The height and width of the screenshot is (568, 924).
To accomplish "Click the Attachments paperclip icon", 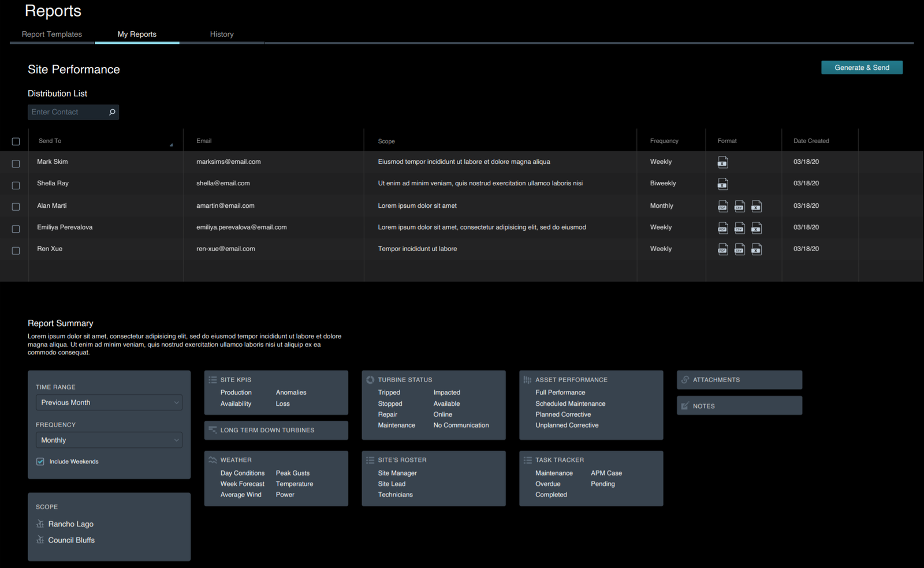I will click(x=685, y=380).
